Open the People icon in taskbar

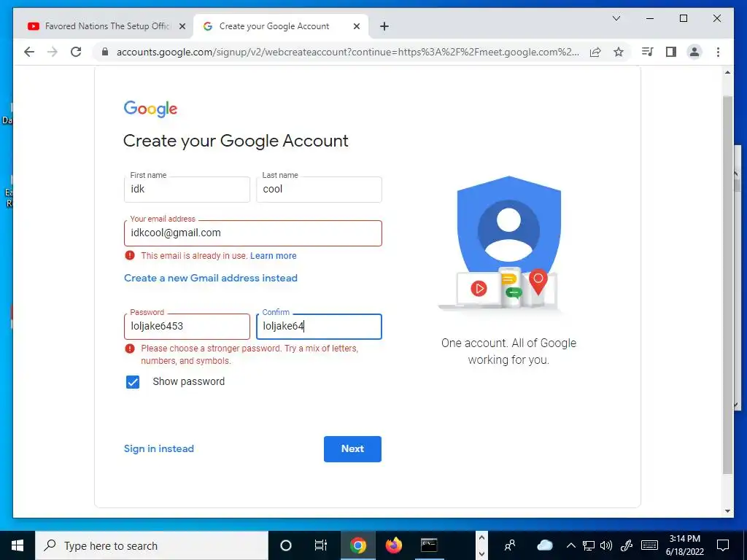click(x=510, y=545)
